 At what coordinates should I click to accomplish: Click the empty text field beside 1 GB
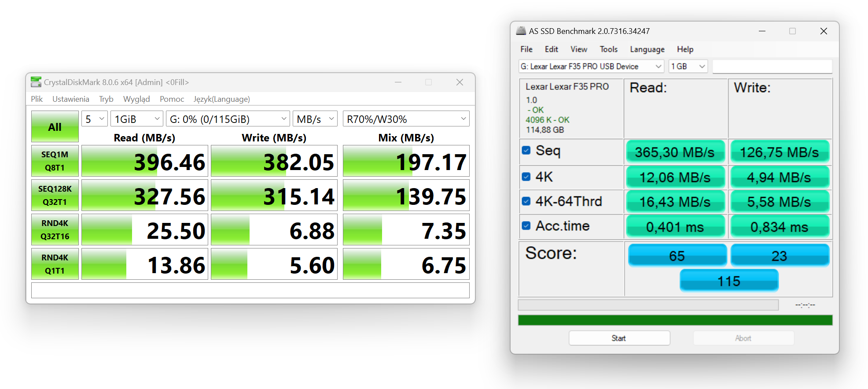pyautogui.click(x=772, y=67)
